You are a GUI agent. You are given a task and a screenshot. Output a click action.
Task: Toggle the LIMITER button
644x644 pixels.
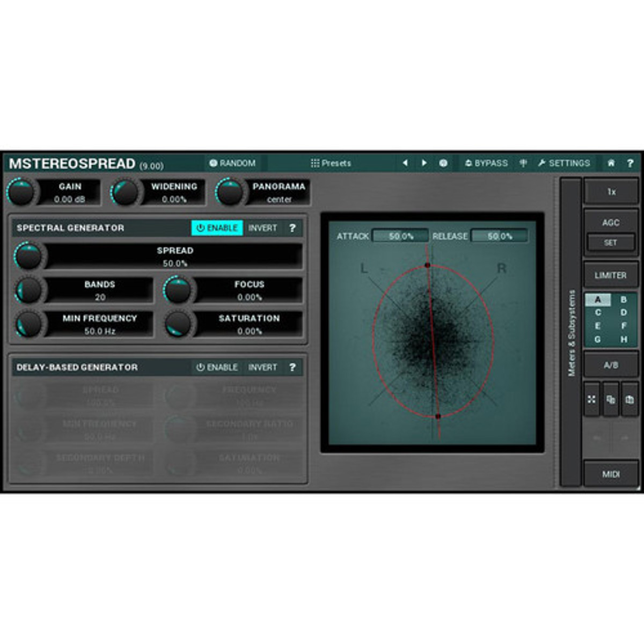click(611, 275)
